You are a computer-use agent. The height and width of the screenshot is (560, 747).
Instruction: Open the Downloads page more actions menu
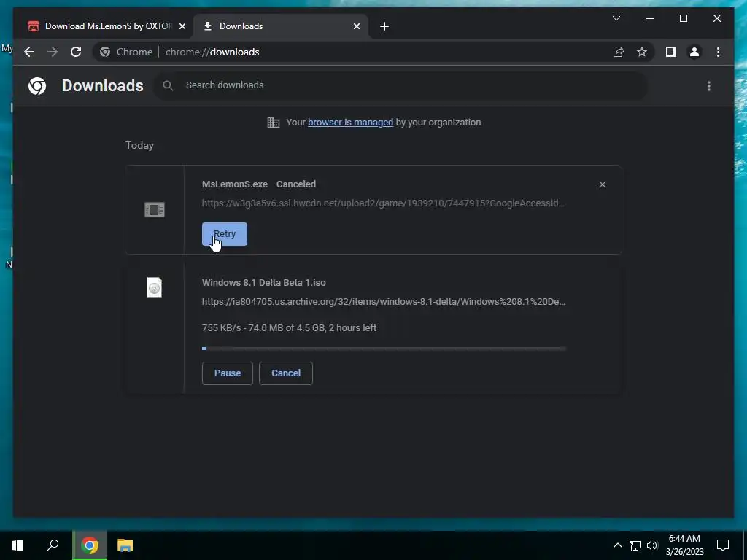tap(709, 86)
